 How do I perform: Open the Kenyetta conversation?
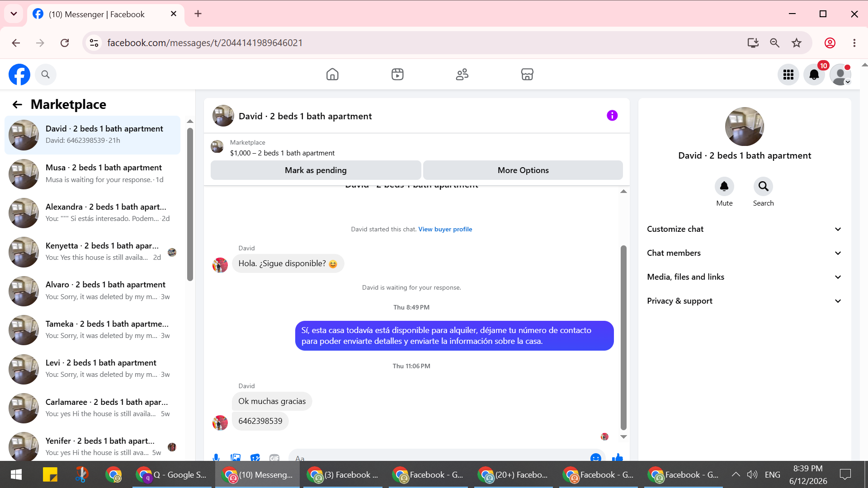click(x=92, y=252)
